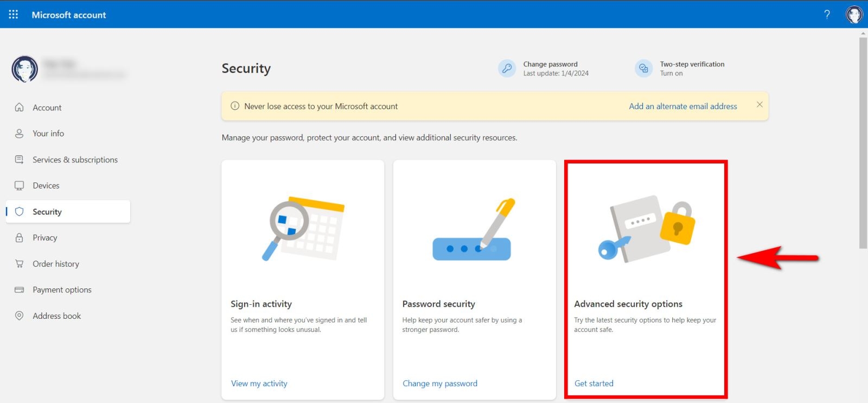Click the info icon in the yellow banner
This screenshot has height=403, width=868.
[x=235, y=106]
